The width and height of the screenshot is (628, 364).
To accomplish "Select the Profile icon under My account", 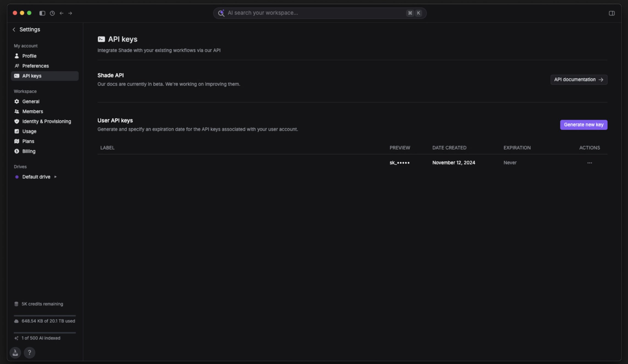I will tap(17, 56).
